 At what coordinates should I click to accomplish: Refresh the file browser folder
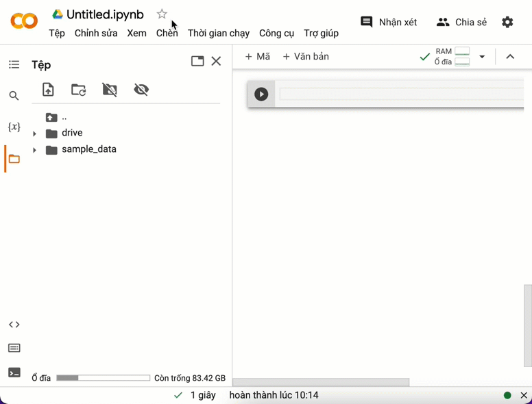click(x=79, y=90)
